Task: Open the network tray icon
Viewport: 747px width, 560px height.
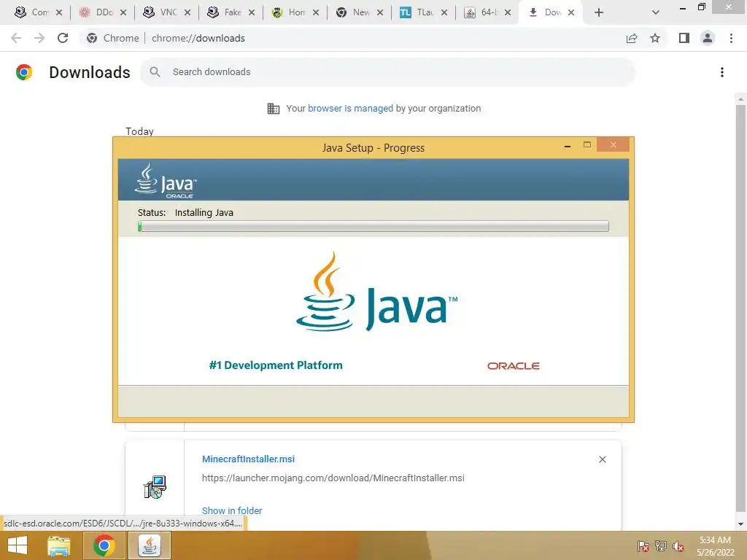Action: (x=661, y=546)
